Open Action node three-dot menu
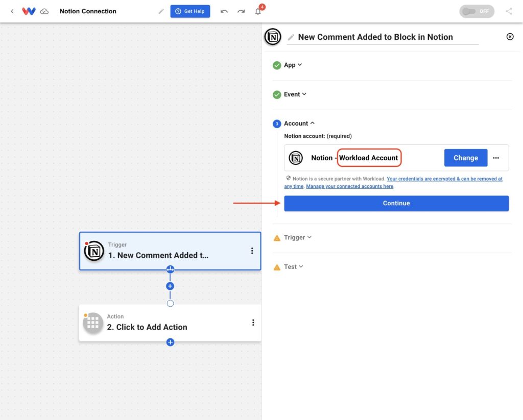The width and height of the screenshot is (523, 420). point(253,323)
